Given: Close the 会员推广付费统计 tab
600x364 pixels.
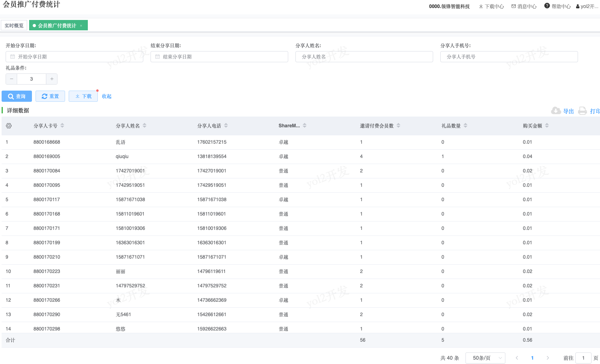Looking at the screenshot, I should click(81, 26).
